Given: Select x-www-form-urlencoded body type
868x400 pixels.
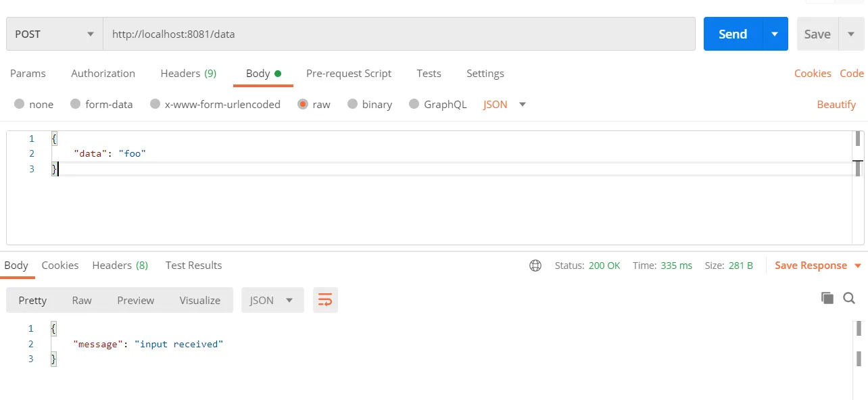Looking at the screenshot, I should click(x=215, y=104).
